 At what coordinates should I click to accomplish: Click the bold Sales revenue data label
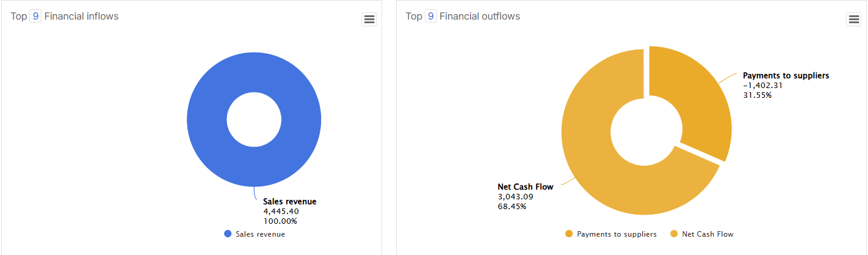click(290, 201)
